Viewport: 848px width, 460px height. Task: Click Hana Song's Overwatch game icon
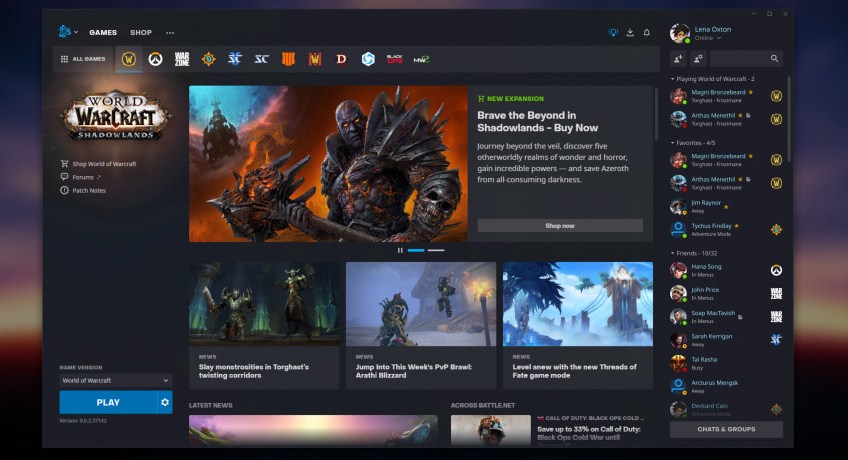[776, 270]
